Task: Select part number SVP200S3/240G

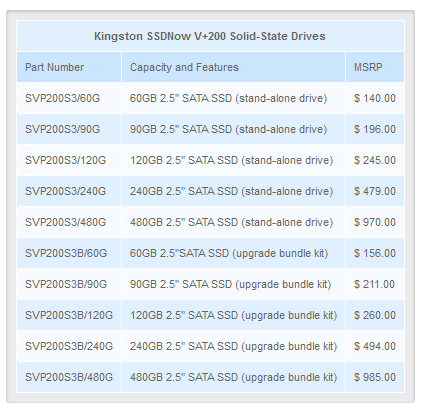Action: click(x=65, y=191)
